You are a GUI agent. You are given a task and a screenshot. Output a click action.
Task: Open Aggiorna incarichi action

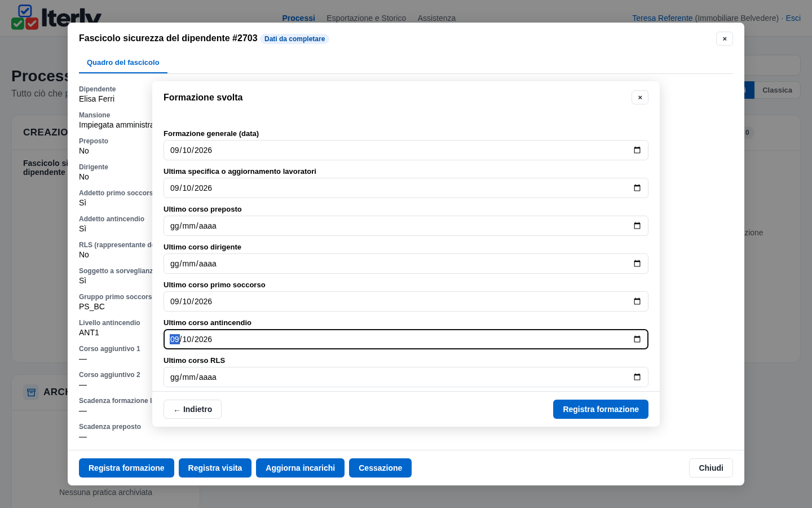(x=300, y=468)
